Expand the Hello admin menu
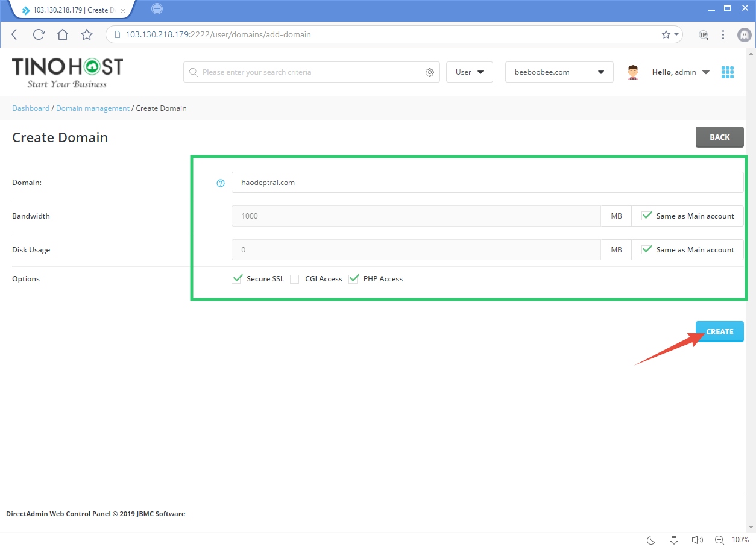The height and width of the screenshot is (547, 756). pyautogui.click(x=681, y=72)
